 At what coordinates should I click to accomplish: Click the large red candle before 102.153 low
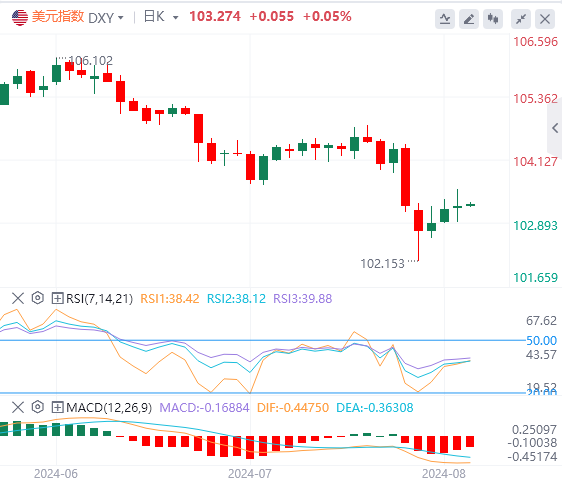(x=405, y=177)
